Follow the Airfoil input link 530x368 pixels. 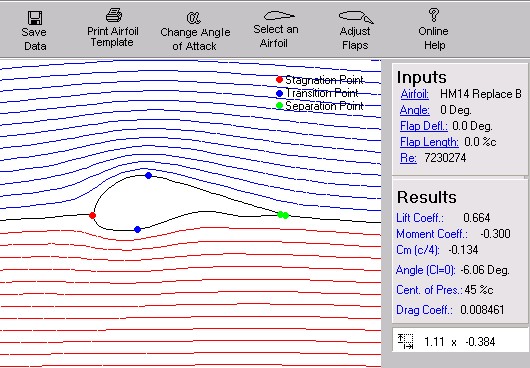(x=414, y=94)
